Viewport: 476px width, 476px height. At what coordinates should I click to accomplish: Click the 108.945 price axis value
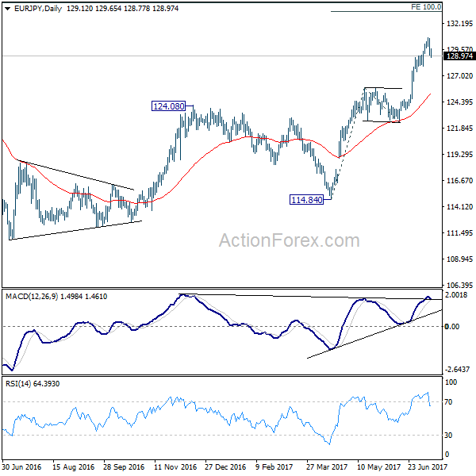459,259
